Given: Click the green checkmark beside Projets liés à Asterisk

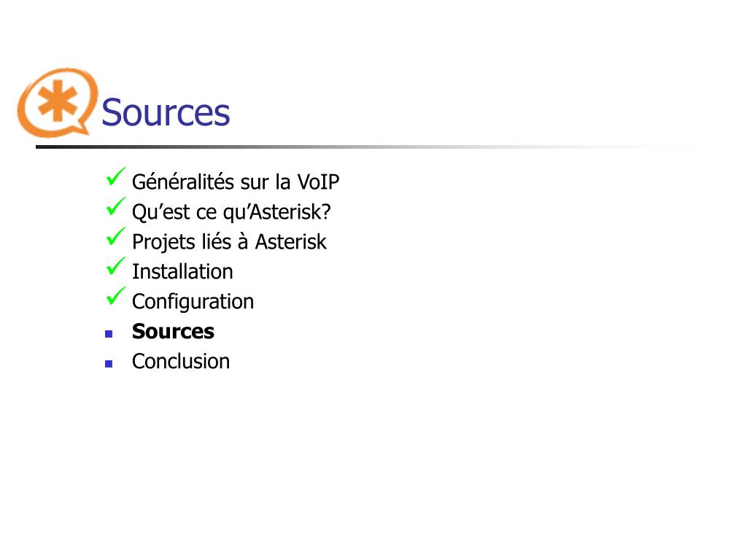Looking at the screenshot, I should click(115, 236).
